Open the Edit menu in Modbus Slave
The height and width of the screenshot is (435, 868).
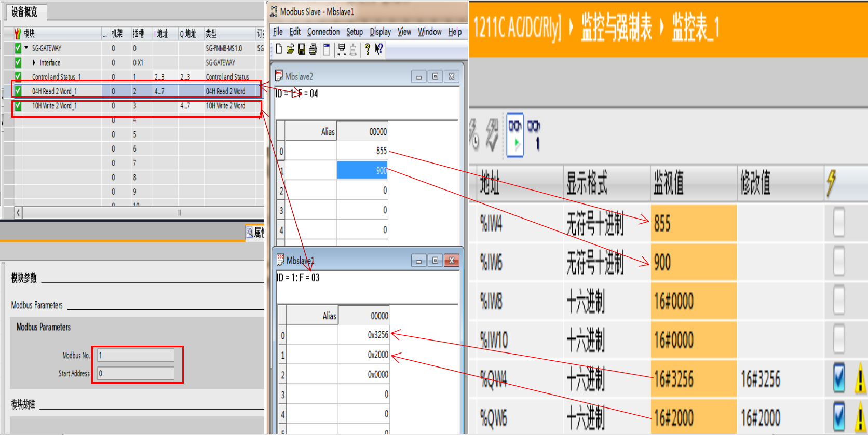pyautogui.click(x=295, y=32)
